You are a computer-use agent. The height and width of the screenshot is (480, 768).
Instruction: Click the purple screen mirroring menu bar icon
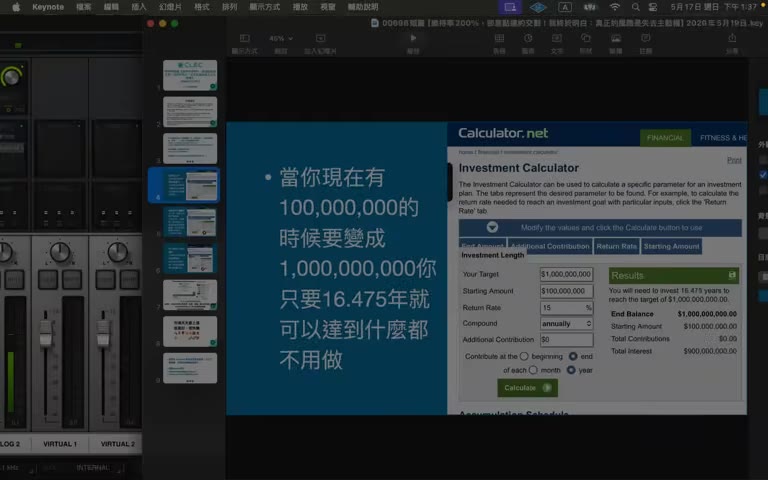pyautogui.click(x=510, y=7)
